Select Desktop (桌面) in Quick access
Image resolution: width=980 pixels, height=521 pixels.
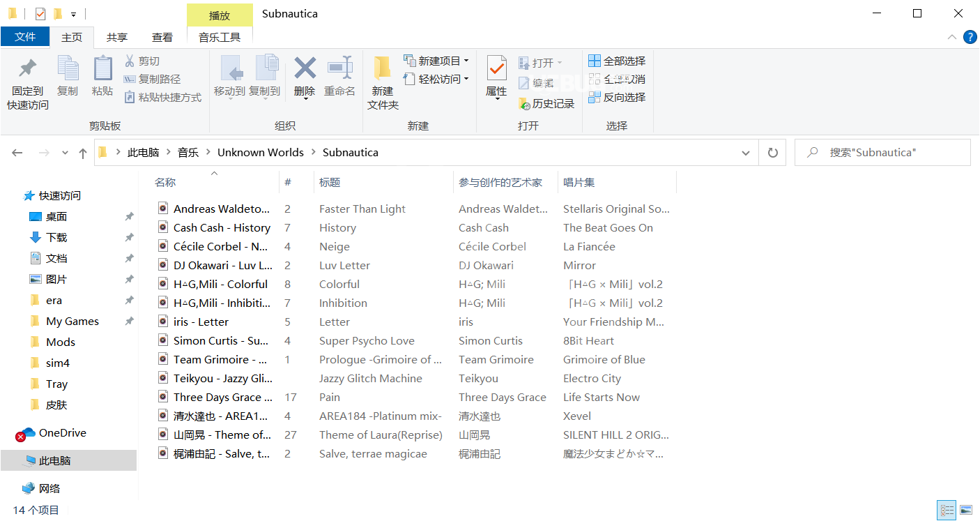56,217
